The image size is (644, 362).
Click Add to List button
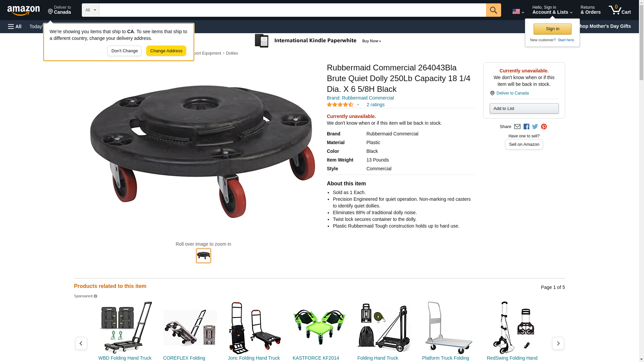(524, 109)
